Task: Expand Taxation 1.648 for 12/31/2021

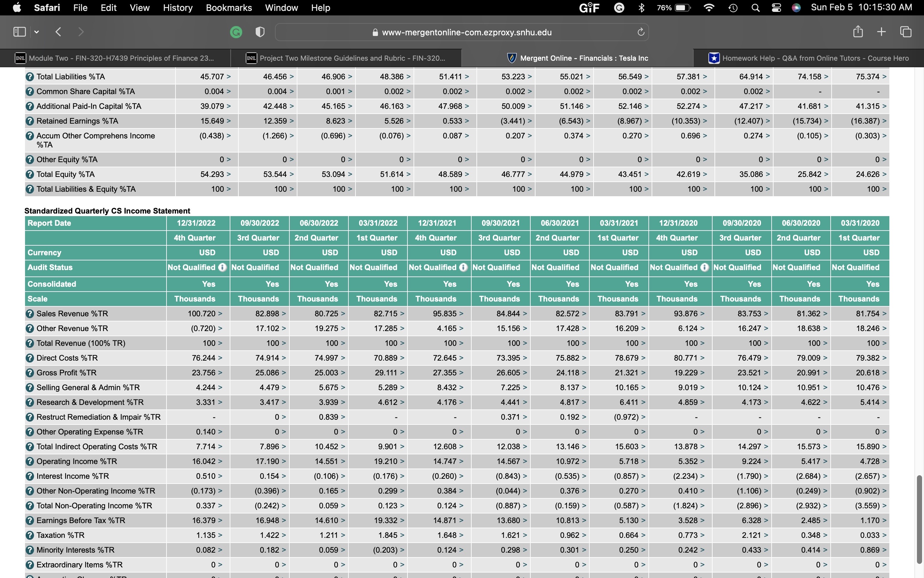Action: click(x=461, y=536)
